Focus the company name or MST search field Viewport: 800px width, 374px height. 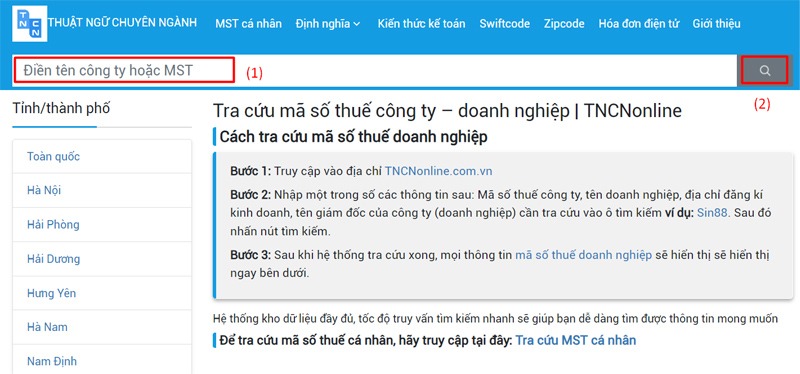click(x=375, y=70)
